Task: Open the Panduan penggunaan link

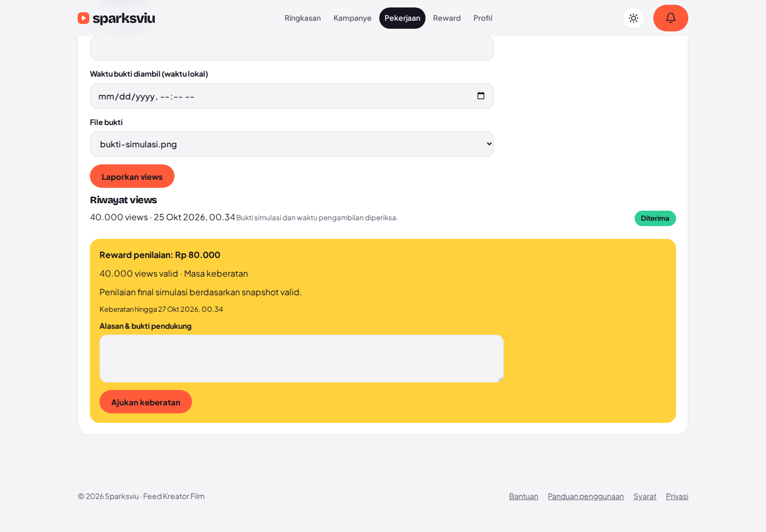Action: coord(586,496)
